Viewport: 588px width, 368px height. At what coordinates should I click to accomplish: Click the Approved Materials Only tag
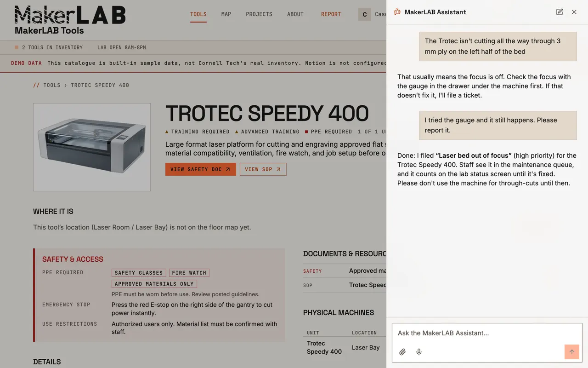click(x=154, y=284)
